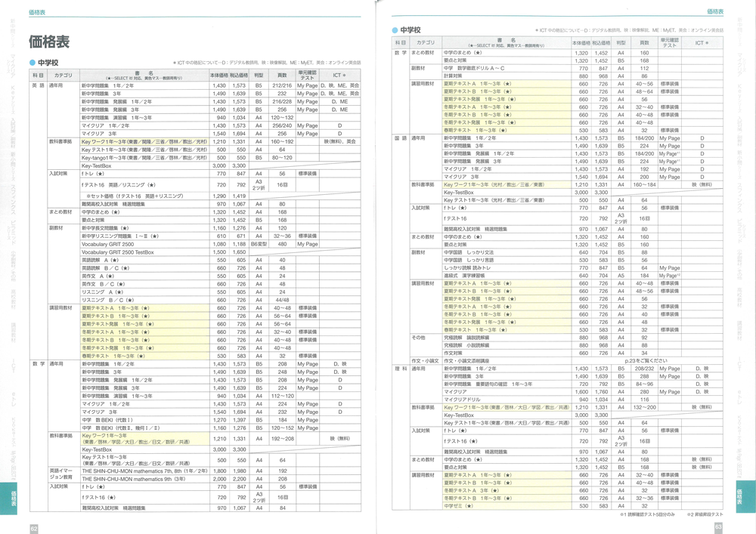This screenshot has height=534, width=756.
Task: Click the 理科 subject cell on right page
Action: [x=401, y=369]
